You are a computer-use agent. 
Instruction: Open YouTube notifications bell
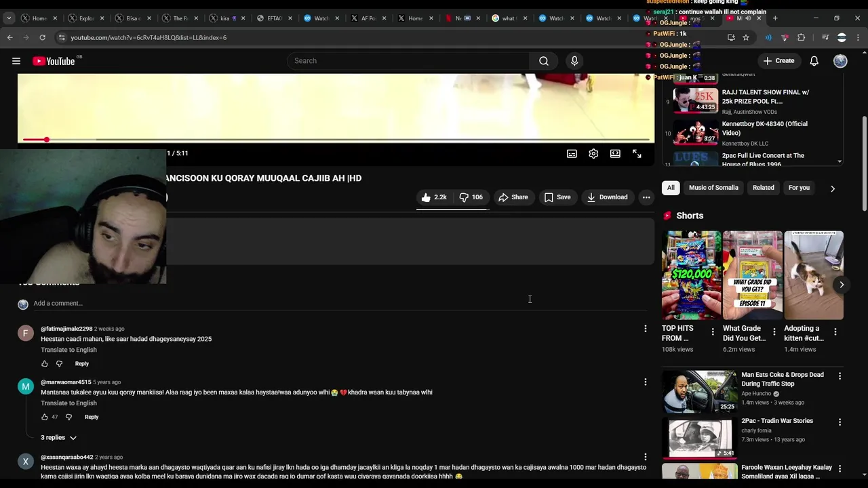(814, 61)
